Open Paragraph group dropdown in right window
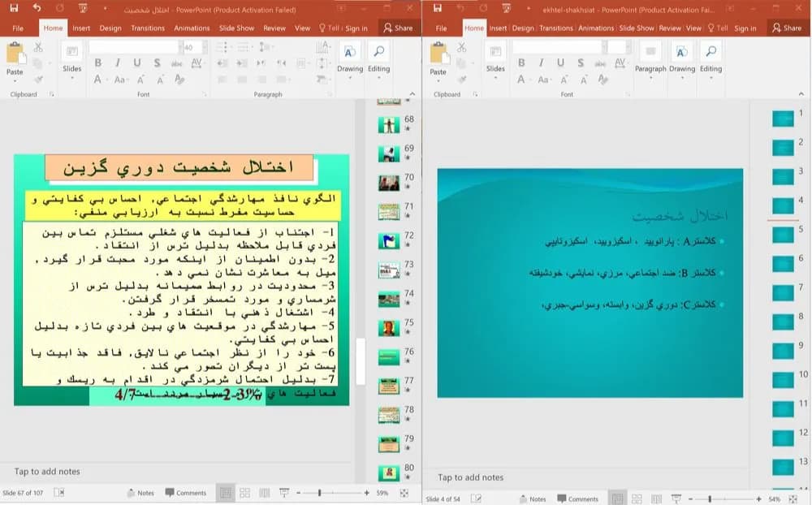 click(x=650, y=62)
